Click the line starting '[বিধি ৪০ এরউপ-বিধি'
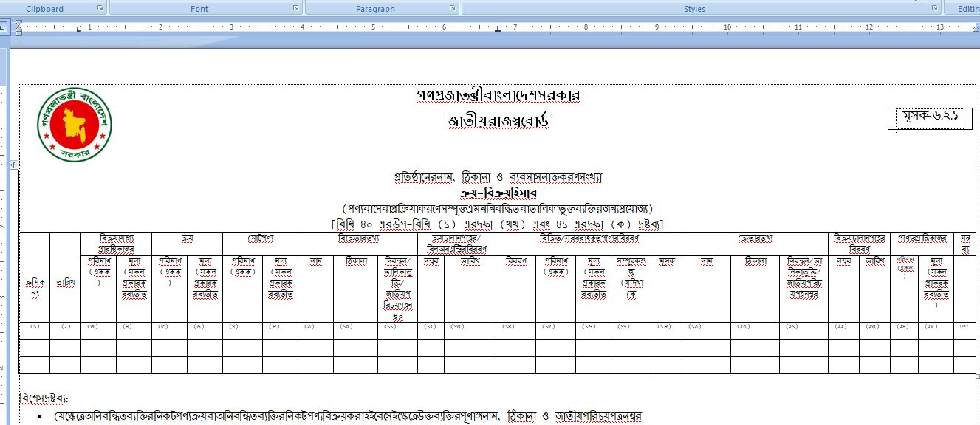 [x=498, y=224]
